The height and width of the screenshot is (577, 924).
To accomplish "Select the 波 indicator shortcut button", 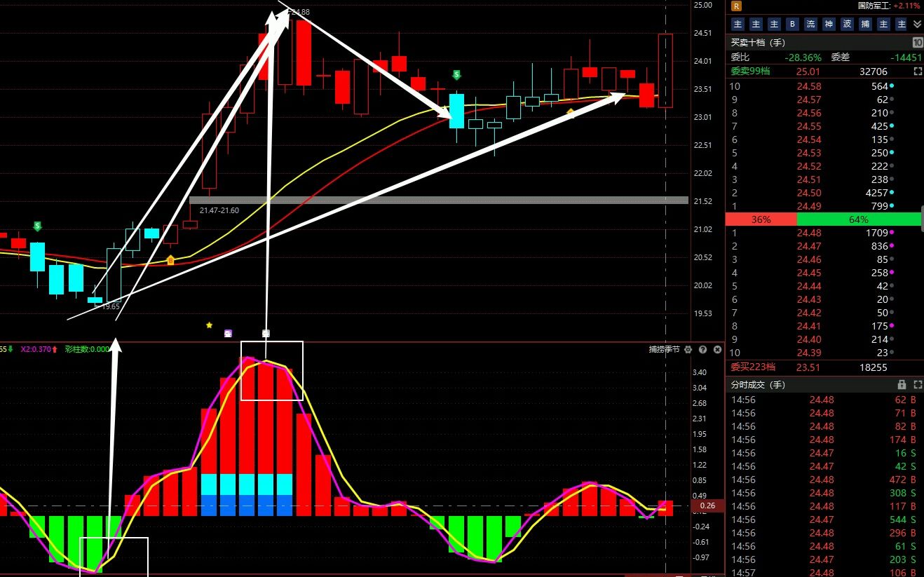I will pyautogui.click(x=848, y=25).
